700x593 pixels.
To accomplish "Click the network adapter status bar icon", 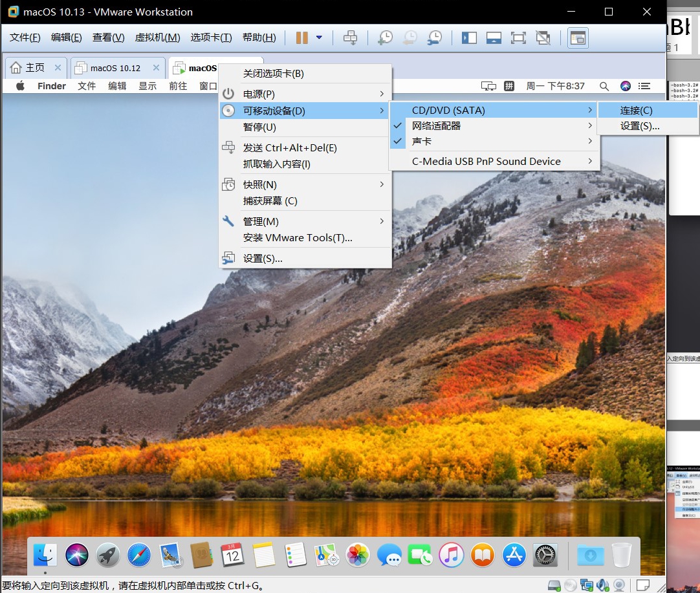I will tap(587, 585).
